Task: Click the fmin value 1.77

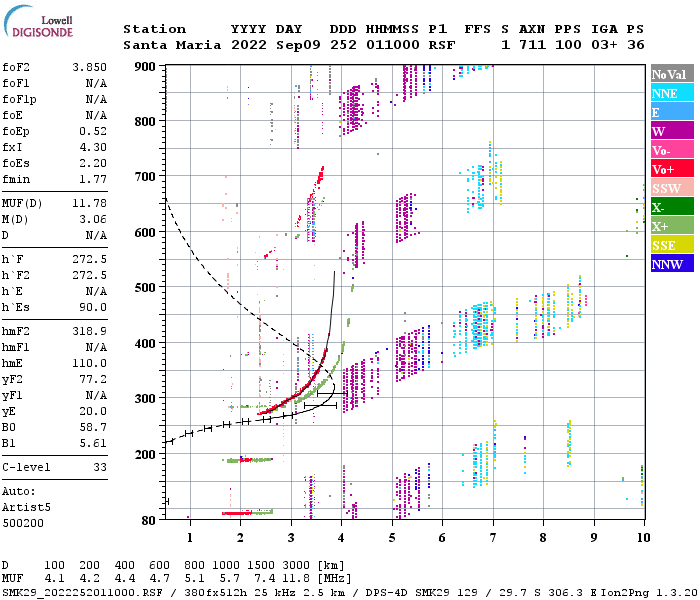Action: point(93,179)
